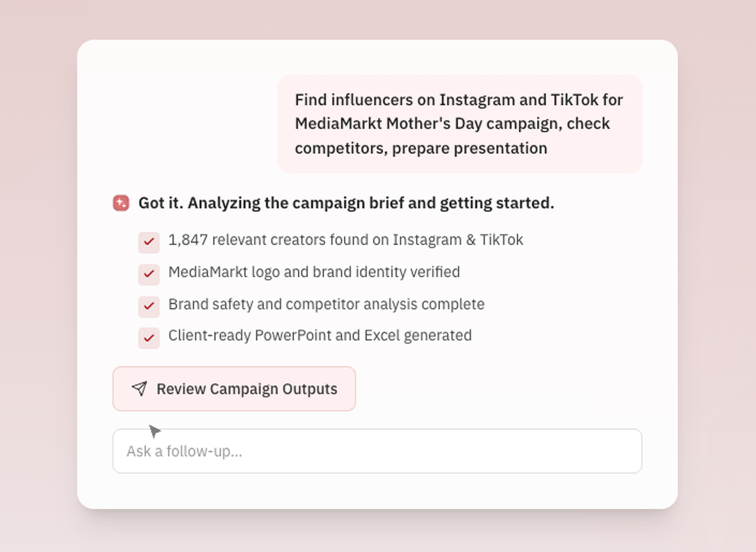Select 'Client-ready PowerPoint and Excel generated' line

pyautogui.click(x=320, y=336)
